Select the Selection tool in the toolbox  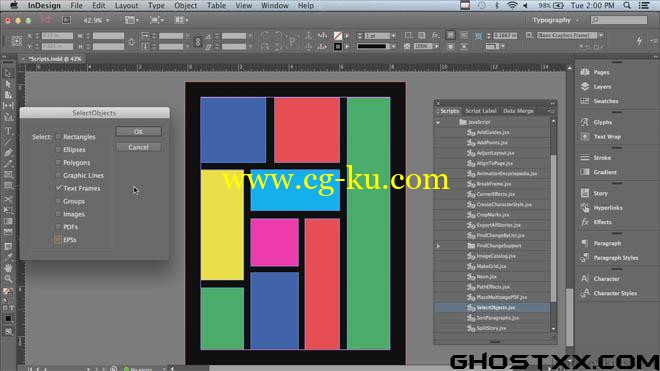coord(8,74)
